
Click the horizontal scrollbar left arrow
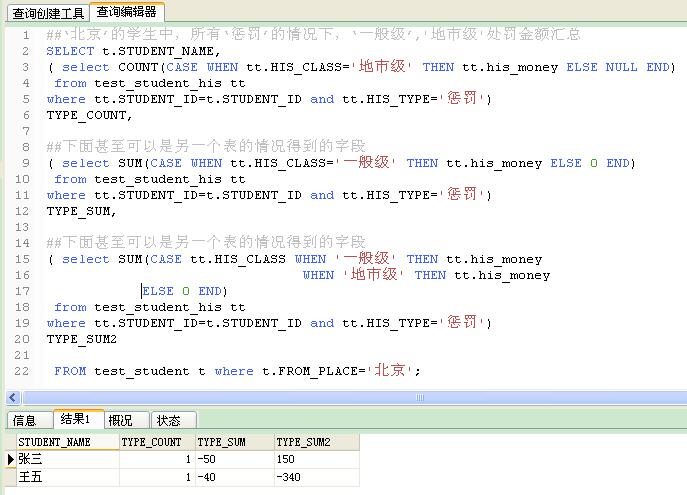point(13,398)
